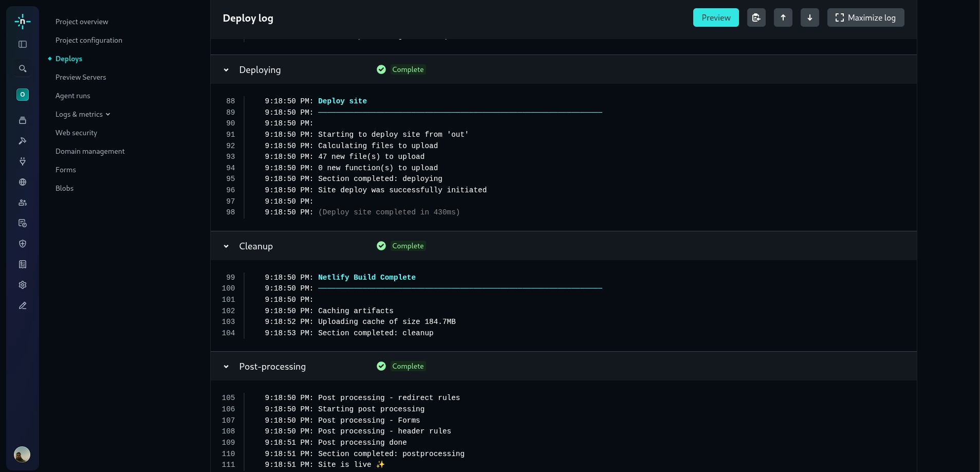980x472 pixels.
Task: Open the settings gear in the sidebar
Action: [x=22, y=285]
